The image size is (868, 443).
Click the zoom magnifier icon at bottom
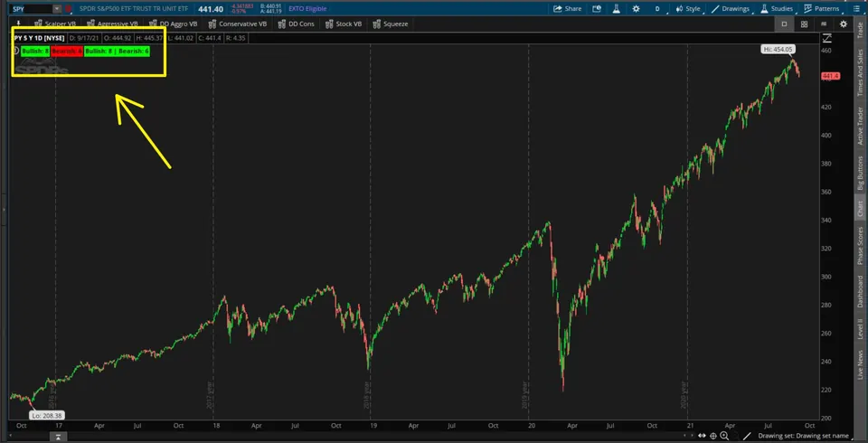click(x=724, y=436)
